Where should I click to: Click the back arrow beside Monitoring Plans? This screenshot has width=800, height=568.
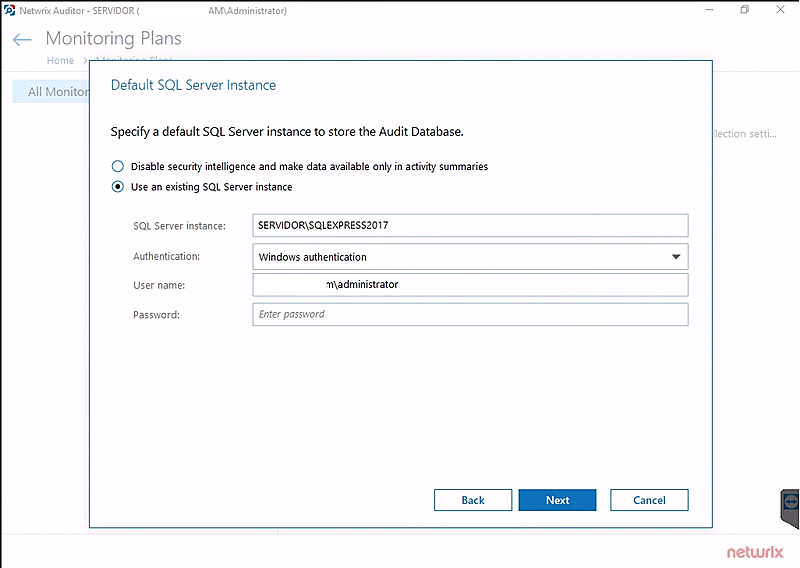click(x=22, y=40)
